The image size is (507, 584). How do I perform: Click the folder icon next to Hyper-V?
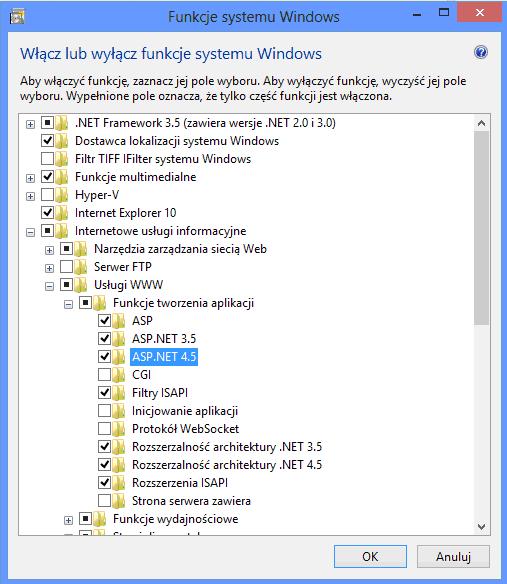(x=61, y=195)
